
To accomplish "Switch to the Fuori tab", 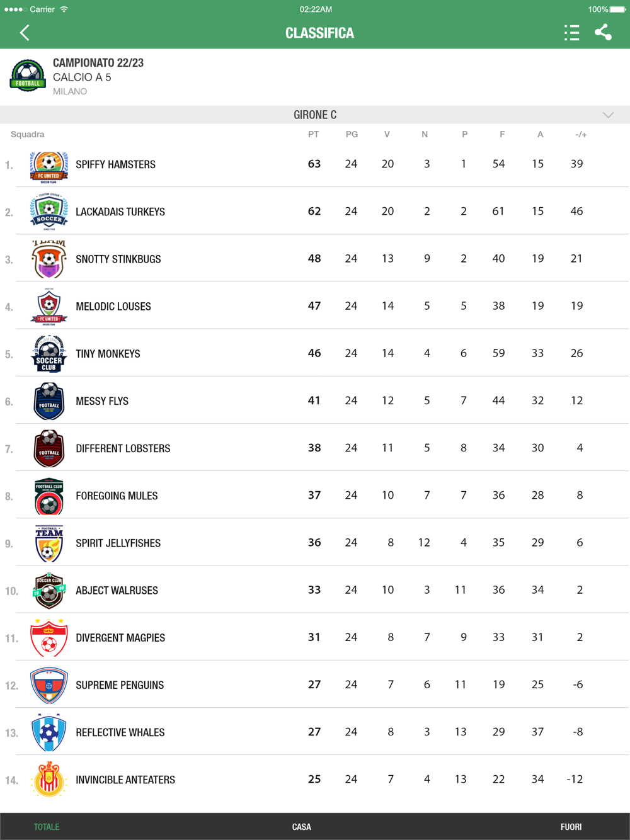I will (x=571, y=827).
